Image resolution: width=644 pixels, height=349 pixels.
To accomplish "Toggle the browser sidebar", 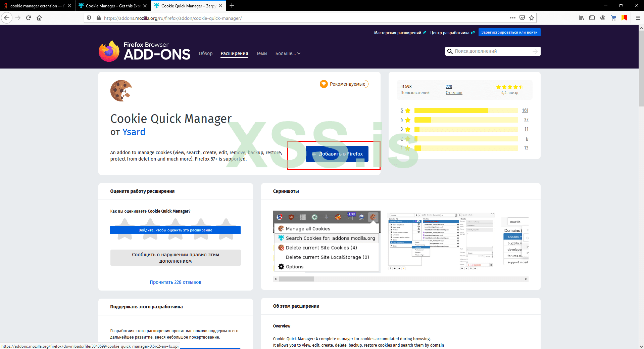I will click(592, 18).
